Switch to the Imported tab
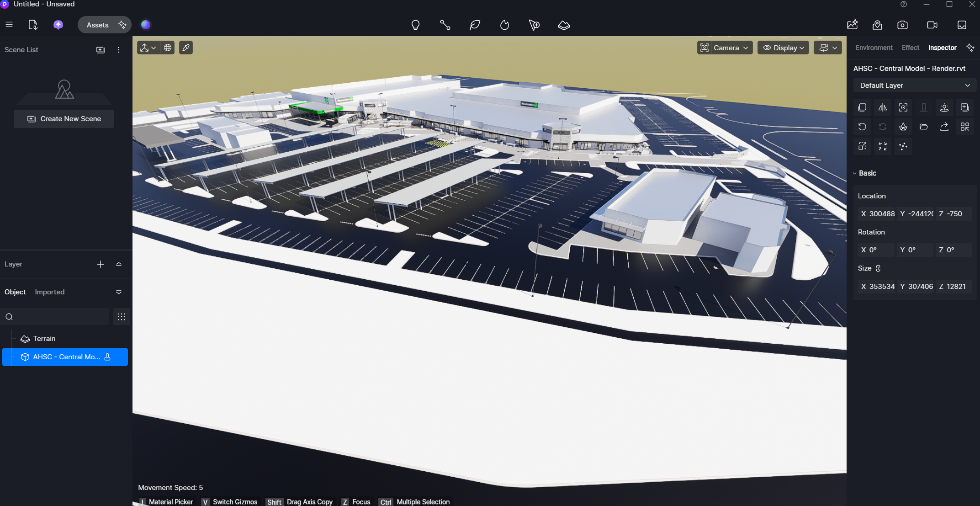Image resolution: width=980 pixels, height=506 pixels. 50,292
